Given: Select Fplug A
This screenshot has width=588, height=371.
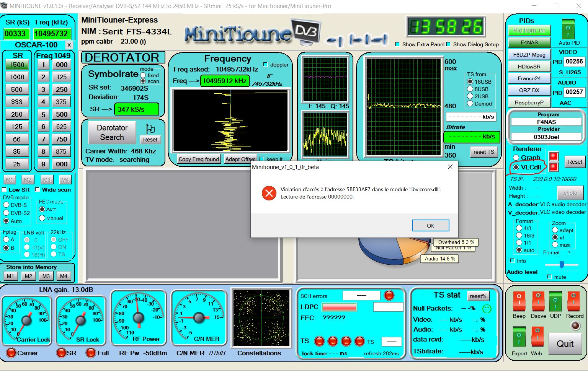Looking at the screenshot, I should click(x=6, y=239).
